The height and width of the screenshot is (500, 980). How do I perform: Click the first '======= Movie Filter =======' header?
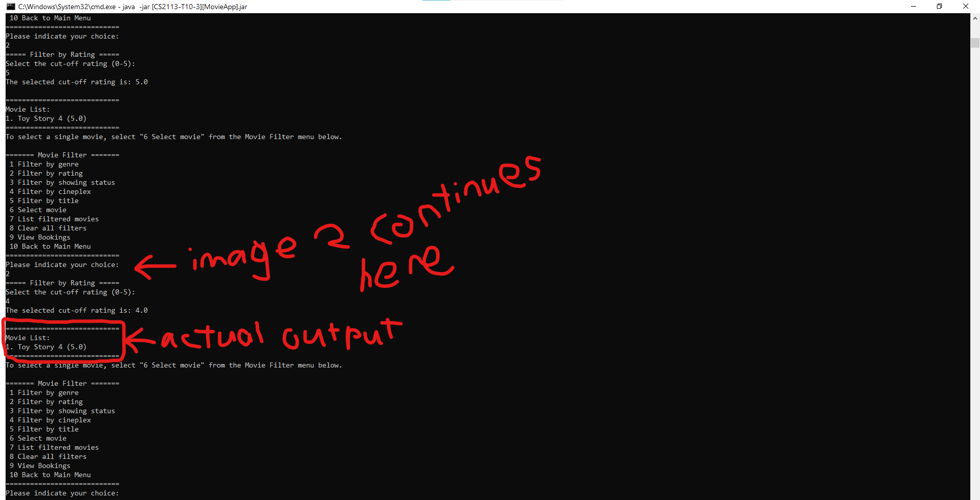pos(62,155)
